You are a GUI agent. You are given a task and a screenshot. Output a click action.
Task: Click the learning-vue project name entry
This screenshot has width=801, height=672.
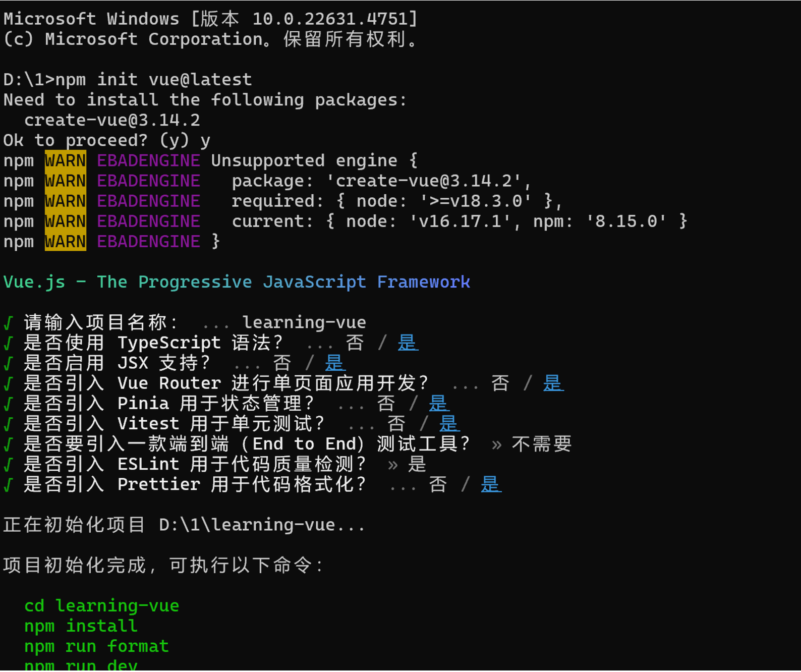(304, 323)
